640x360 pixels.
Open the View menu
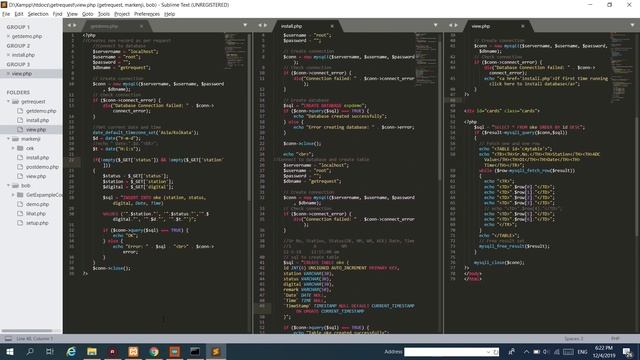pyautogui.click(x=72, y=14)
